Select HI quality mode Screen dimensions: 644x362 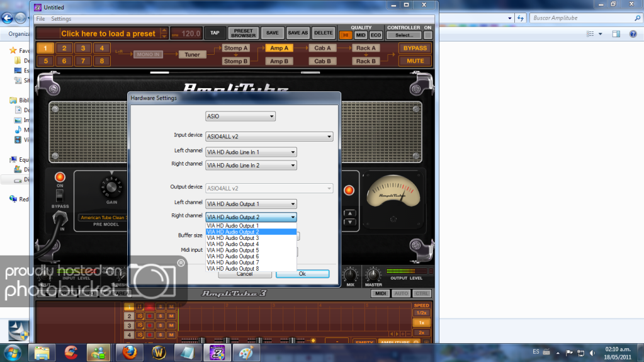click(345, 35)
